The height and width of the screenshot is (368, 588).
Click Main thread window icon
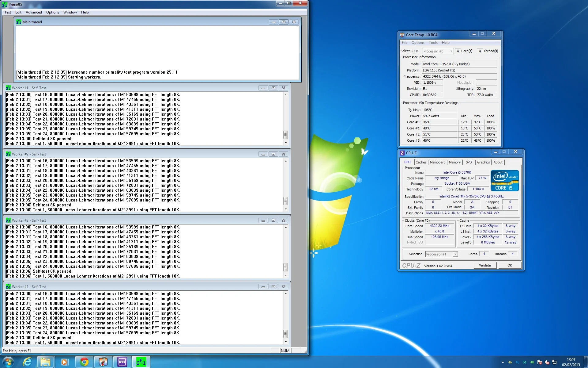point(19,22)
